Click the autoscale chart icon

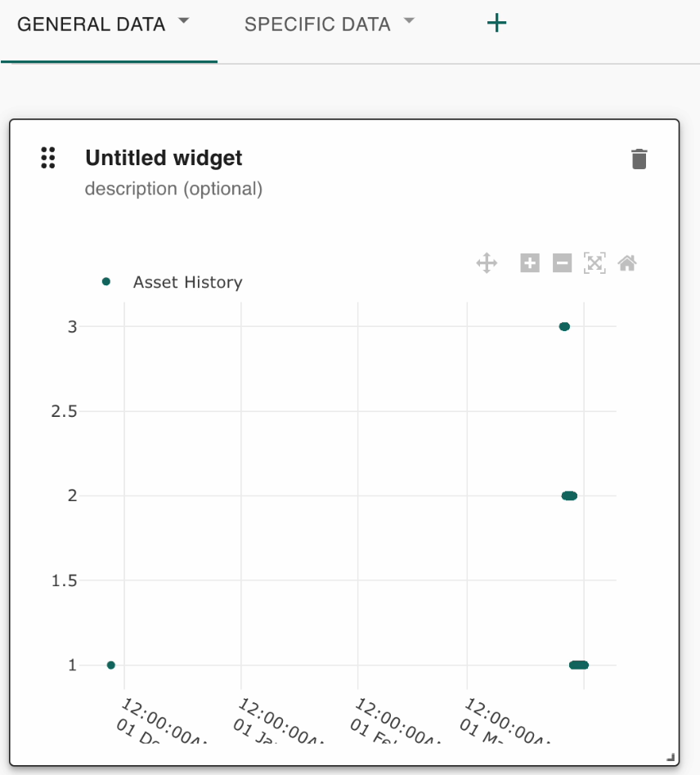click(x=595, y=263)
